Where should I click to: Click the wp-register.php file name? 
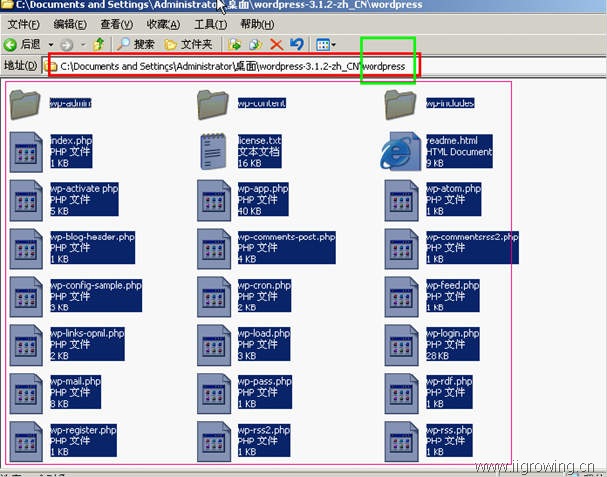coord(83,430)
